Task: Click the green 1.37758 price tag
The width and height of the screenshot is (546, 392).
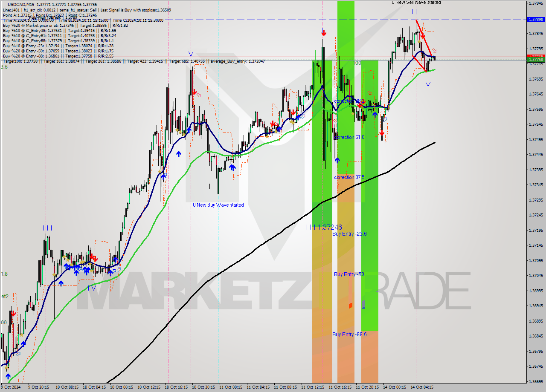Action: (536, 60)
